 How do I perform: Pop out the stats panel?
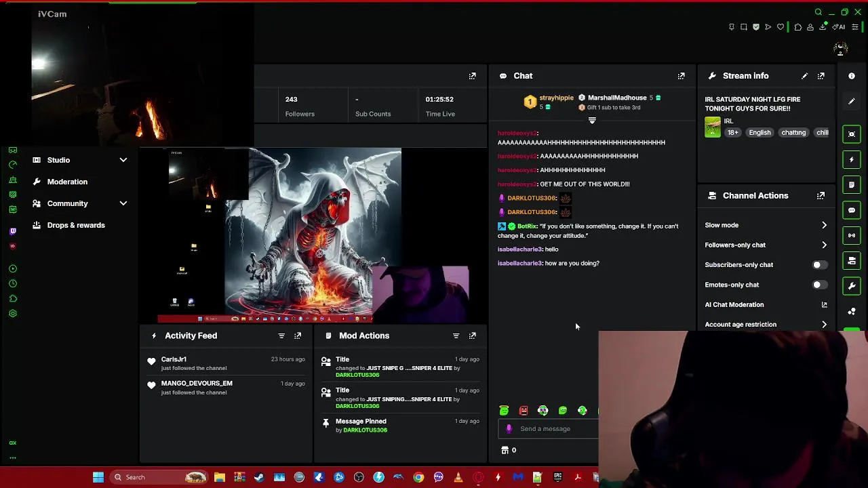point(473,76)
